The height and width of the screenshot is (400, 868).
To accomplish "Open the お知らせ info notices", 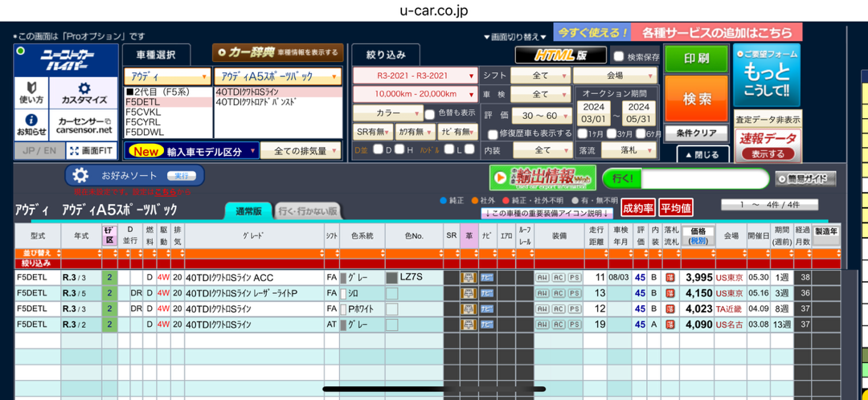I will point(31,124).
